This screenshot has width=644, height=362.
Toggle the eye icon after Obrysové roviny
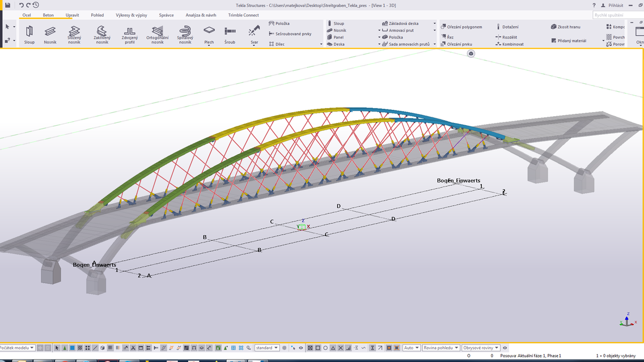[505, 348]
